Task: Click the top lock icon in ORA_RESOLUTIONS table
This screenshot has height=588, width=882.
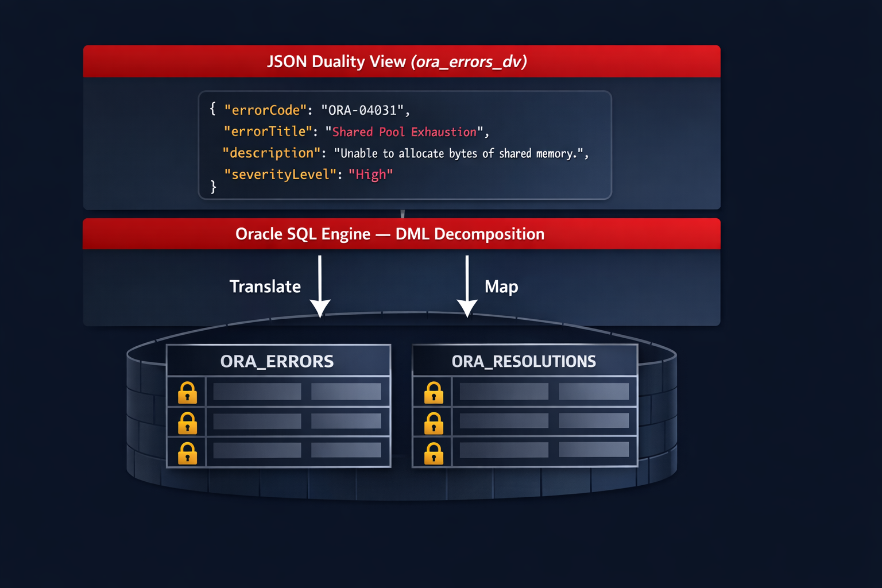Action: (x=434, y=393)
